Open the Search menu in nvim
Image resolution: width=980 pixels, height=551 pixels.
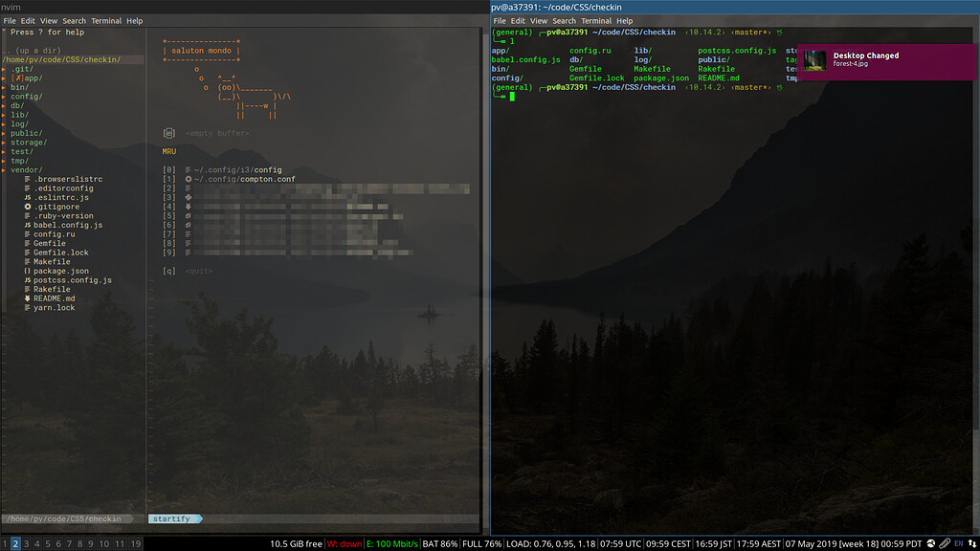(x=74, y=20)
